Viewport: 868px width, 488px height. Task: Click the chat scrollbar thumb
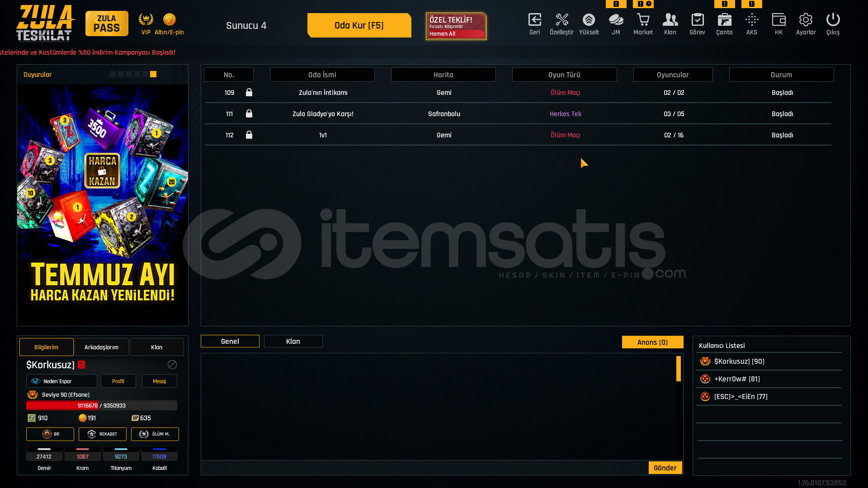pos(679,369)
